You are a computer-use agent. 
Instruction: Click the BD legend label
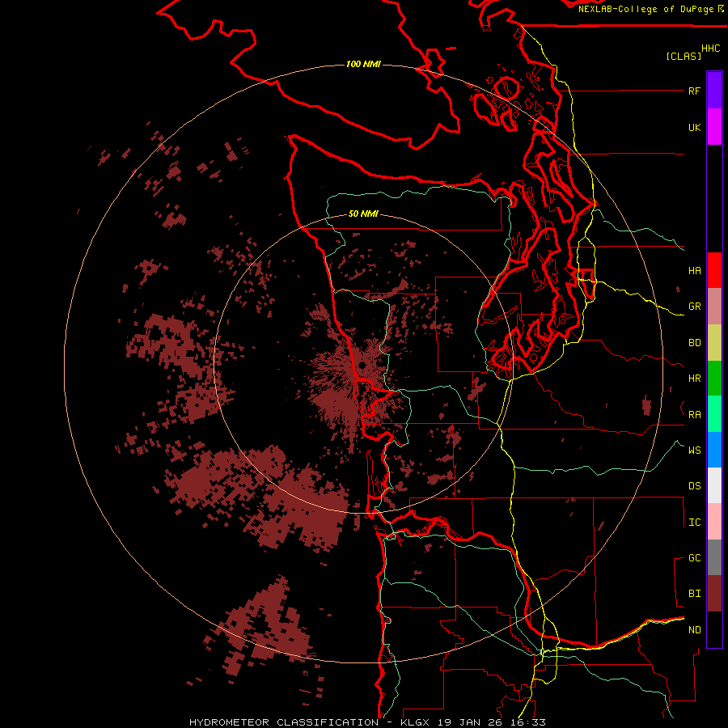pyautogui.click(x=694, y=343)
